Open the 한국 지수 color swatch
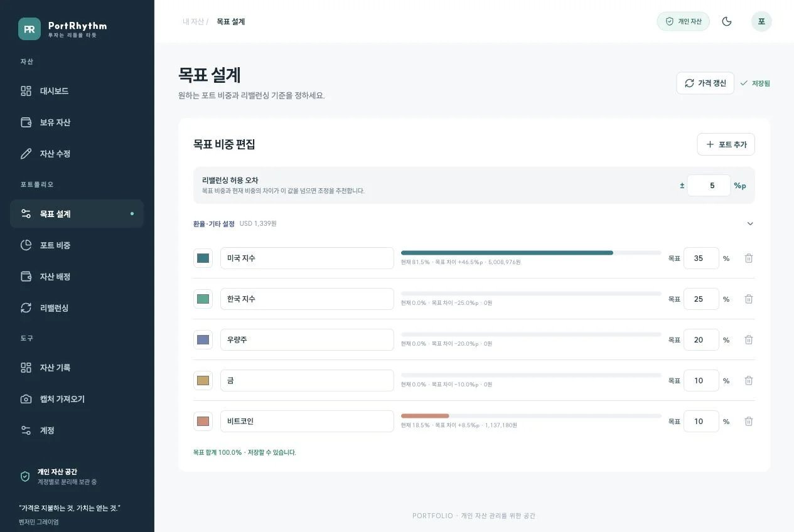The image size is (794, 532). point(203,299)
